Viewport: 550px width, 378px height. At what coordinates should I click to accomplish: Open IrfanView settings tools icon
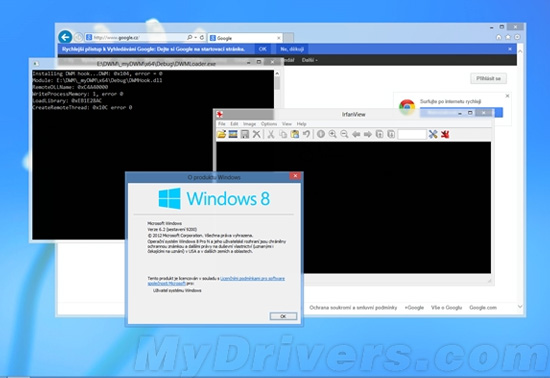pyautogui.click(x=433, y=134)
